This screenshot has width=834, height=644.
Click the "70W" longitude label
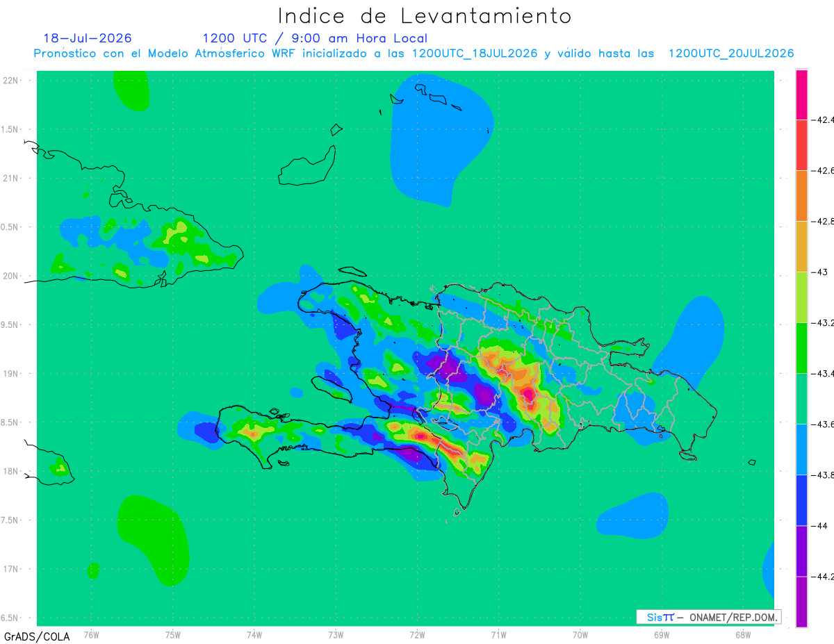tap(580, 634)
